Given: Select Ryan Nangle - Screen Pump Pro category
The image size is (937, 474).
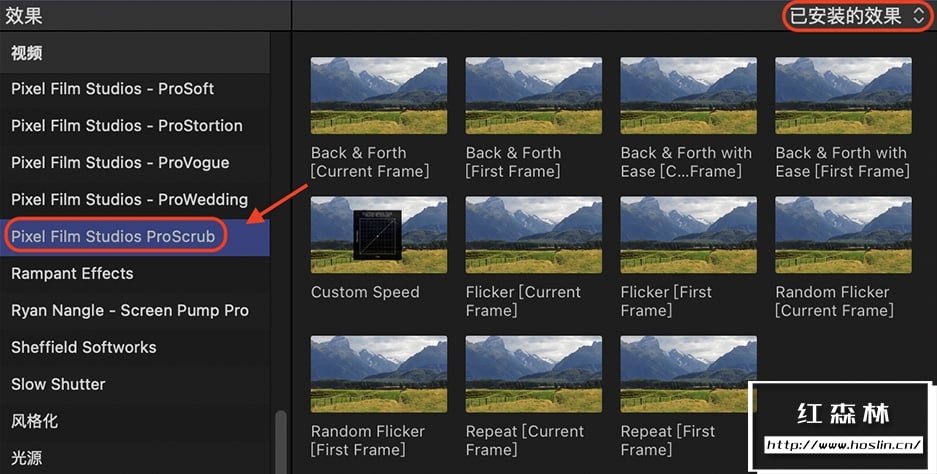Looking at the screenshot, I should (134, 311).
